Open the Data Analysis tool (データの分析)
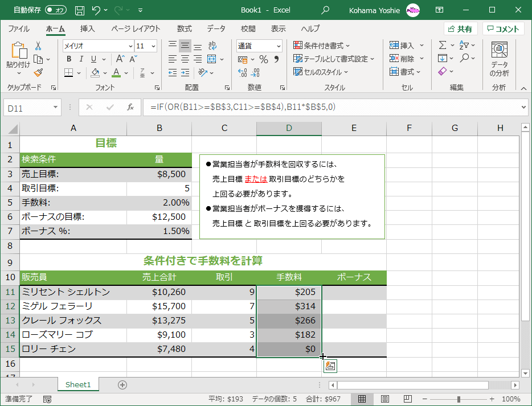This screenshot has width=532, height=406. click(499, 60)
